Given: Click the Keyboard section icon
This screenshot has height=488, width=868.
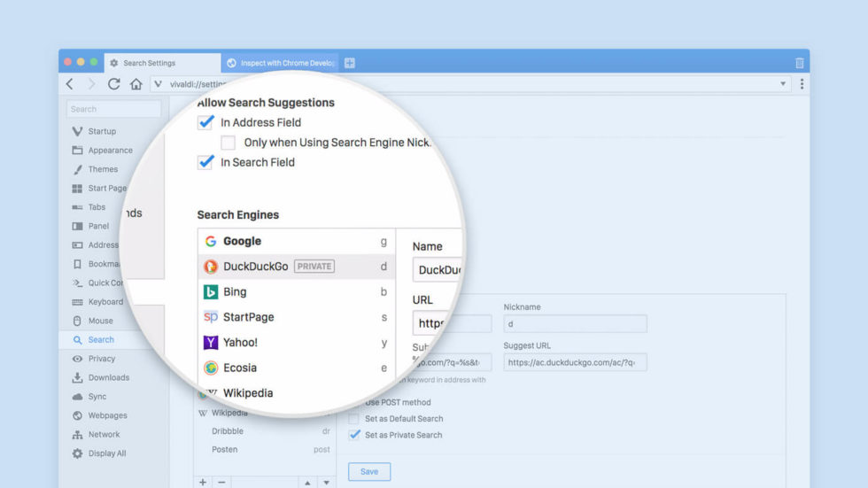Looking at the screenshot, I should pyautogui.click(x=77, y=301).
